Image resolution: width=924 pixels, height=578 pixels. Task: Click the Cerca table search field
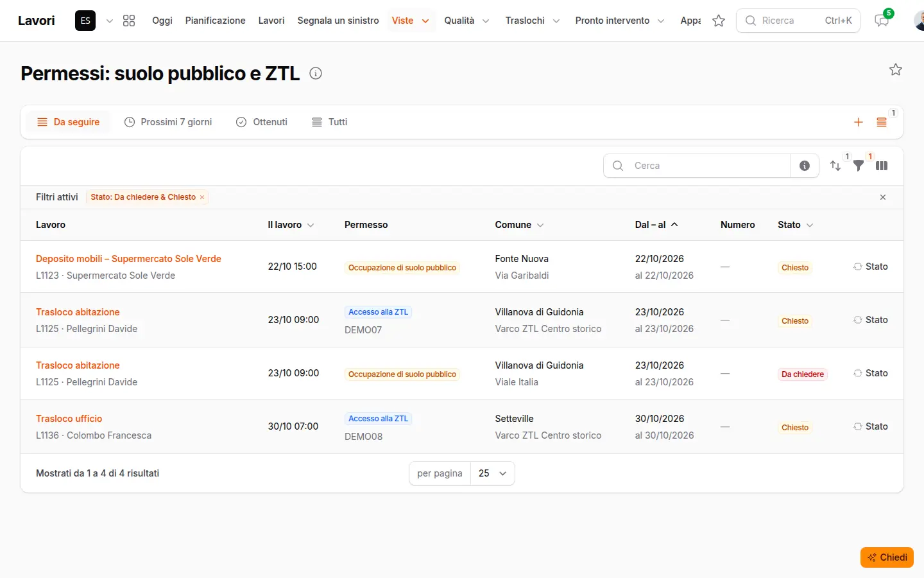[x=697, y=166]
